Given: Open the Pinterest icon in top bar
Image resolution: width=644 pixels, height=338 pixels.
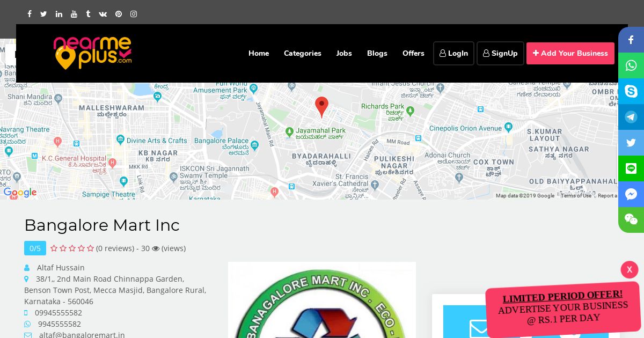Looking at the screenshot, I should point(119,14).
